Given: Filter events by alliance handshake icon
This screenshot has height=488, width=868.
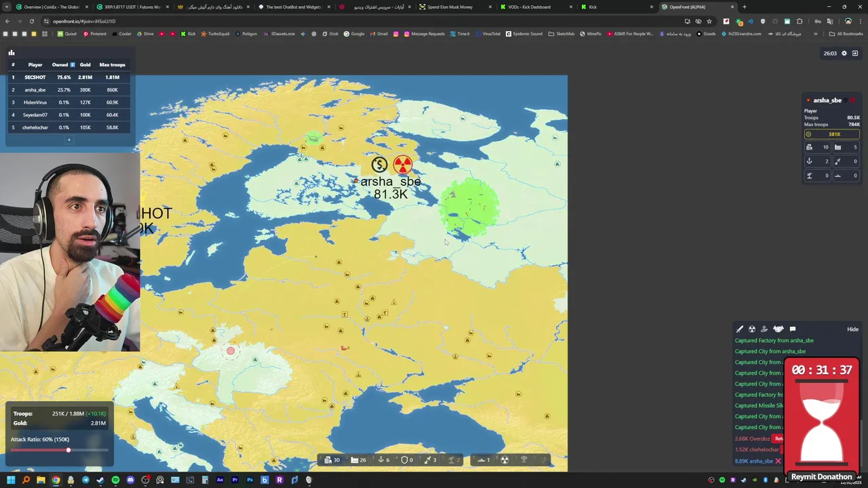Looking at the screenshot, I should (x=778, y=329).
